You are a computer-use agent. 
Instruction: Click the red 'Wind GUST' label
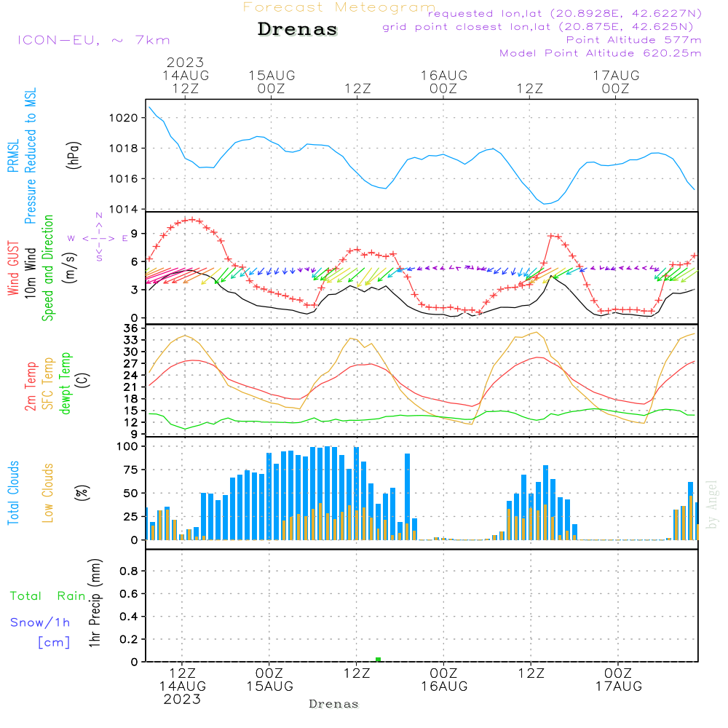click(13, 268)
